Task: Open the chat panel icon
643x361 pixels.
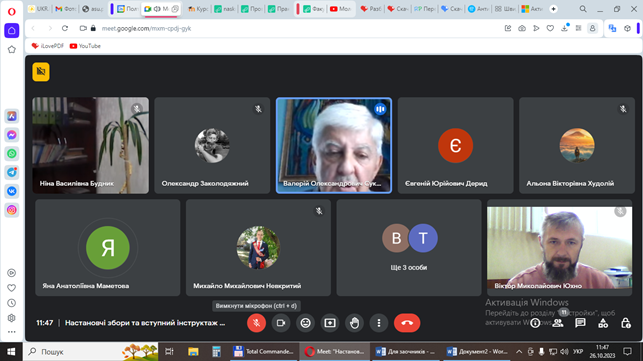Action: click(x=580, y=323)
